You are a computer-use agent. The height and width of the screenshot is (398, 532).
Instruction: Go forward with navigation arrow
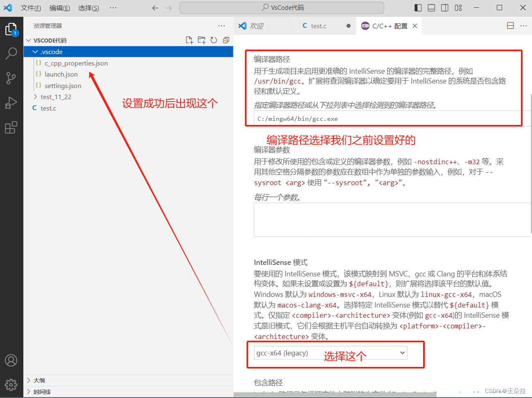169,8
